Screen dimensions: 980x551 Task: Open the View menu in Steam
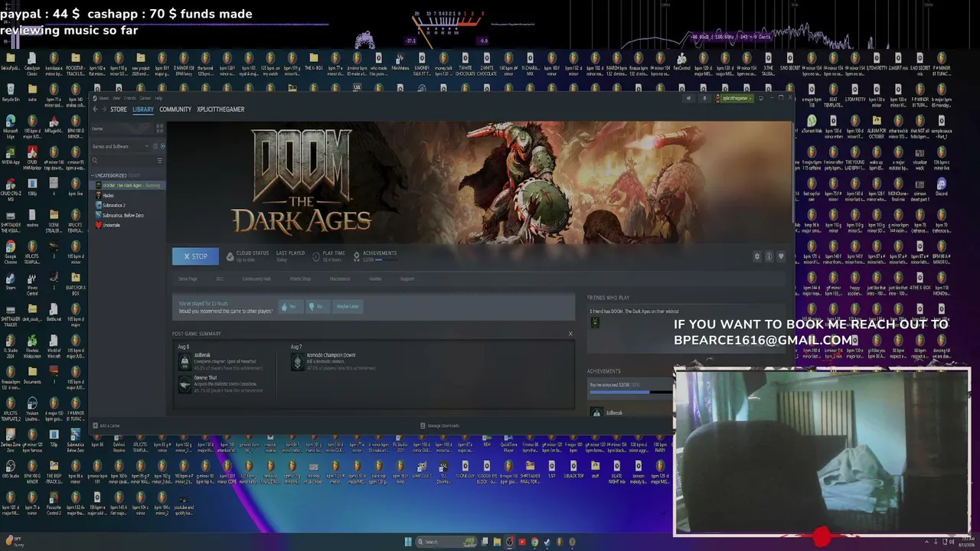pyautogui.click(x=116, y=98)
